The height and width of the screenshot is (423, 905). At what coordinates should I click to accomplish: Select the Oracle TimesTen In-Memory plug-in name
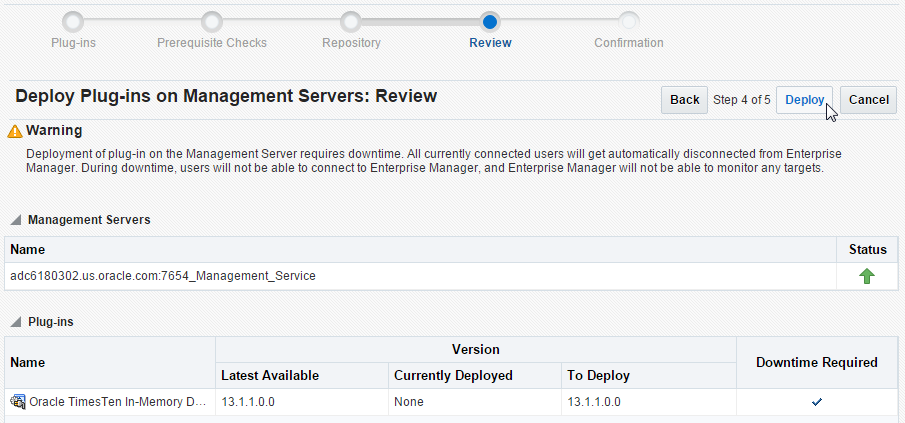pyautogui.click(x=118, y=402)
